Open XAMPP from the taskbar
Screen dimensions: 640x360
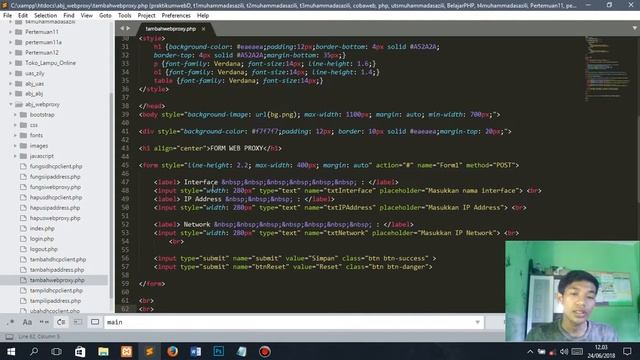(127, 351)
